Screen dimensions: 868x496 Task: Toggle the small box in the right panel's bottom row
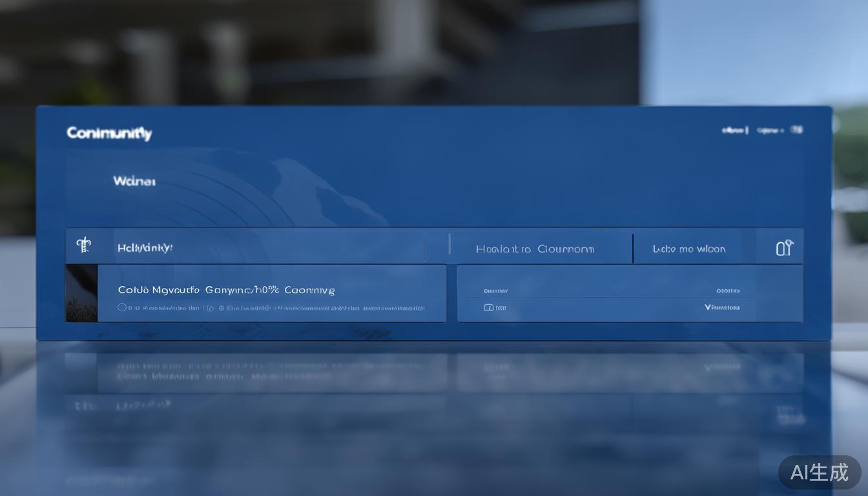click(489, 308)
